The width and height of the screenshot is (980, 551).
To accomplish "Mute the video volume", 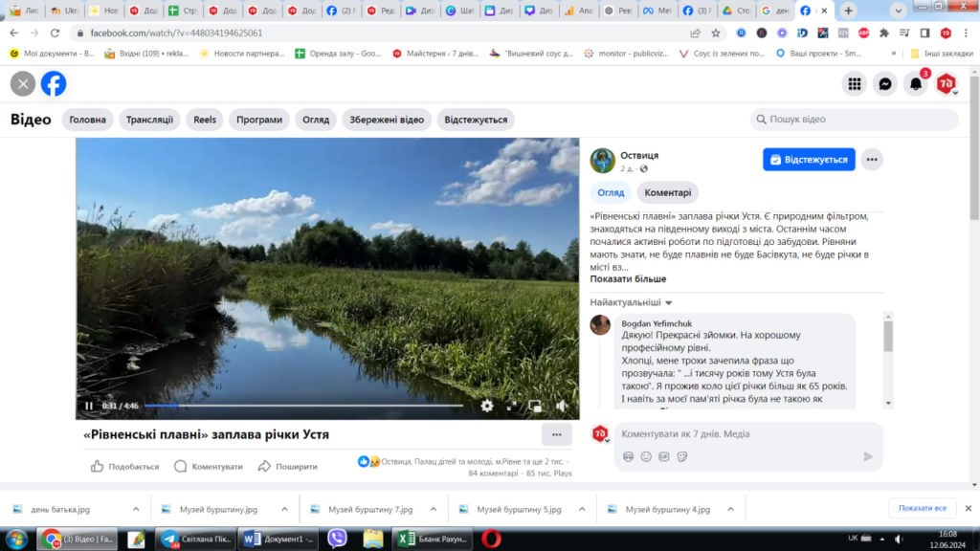I will [561, 406].
